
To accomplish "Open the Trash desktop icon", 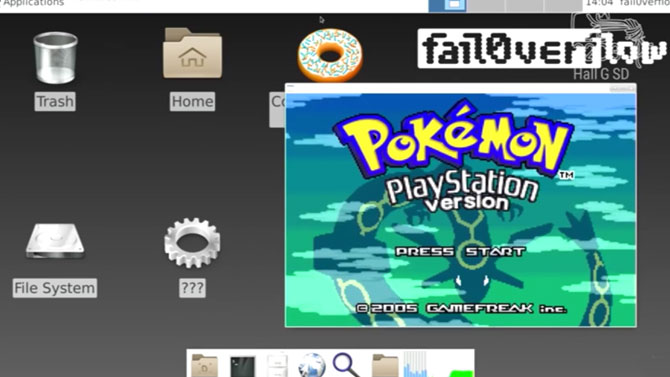I will click(55, 58).
